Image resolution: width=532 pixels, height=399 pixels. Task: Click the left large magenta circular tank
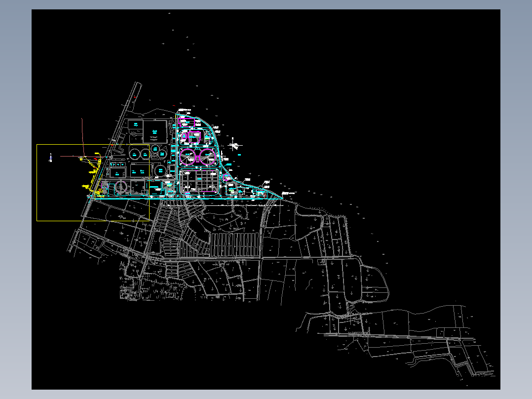pyautogui.click(x=188, y=157)
